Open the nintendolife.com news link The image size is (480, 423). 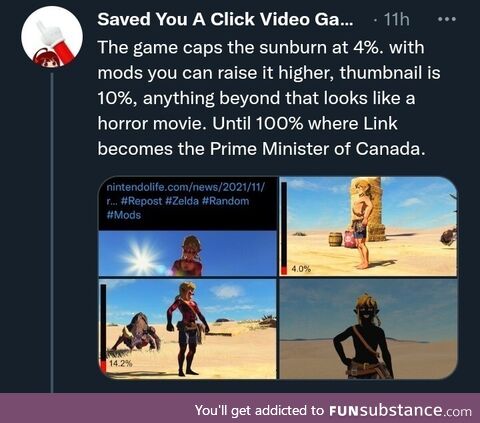coord(186,187)
